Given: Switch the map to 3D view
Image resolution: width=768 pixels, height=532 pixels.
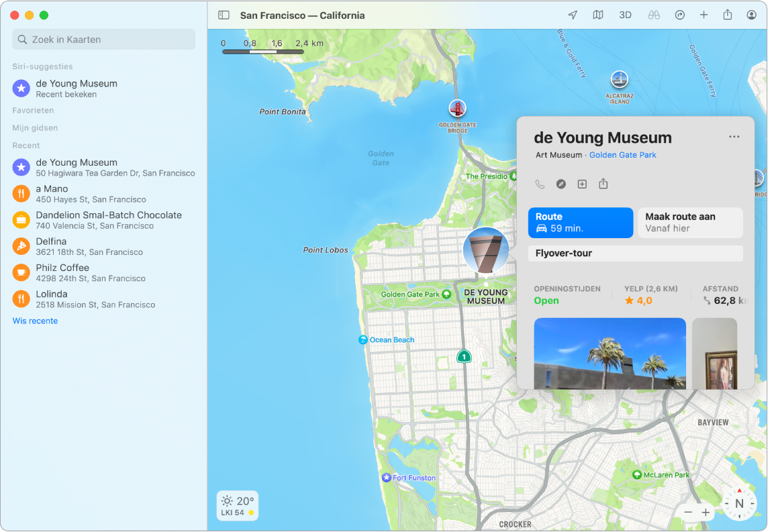Looking at the screenshot, I should coord(625,15).
